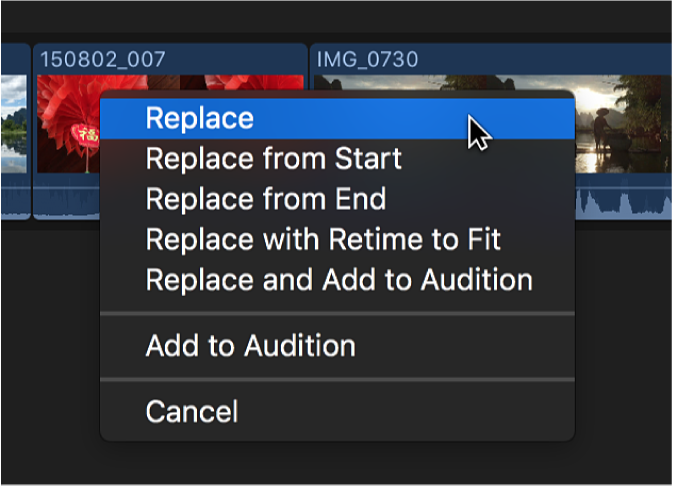Click Add to Audition menu item
The image size is (673, 486).
pos(250,346)
